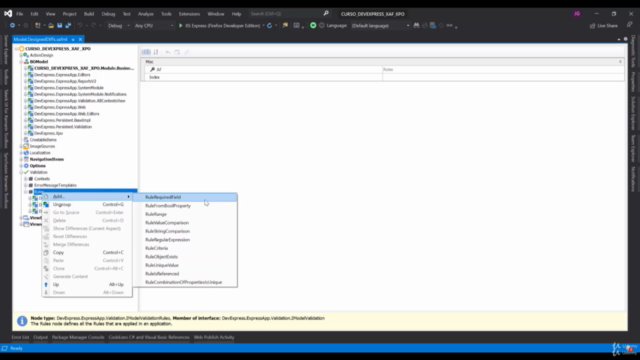Choose RuleUniqueValue from the submenu

(185, 265)
